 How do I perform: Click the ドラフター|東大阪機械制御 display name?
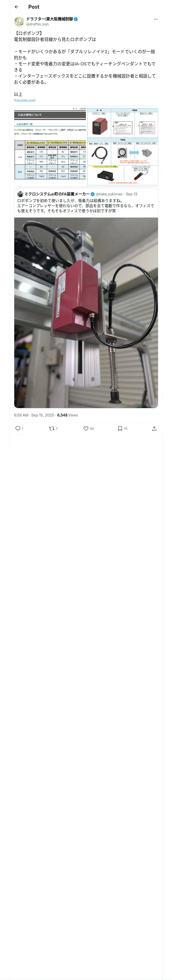coord(50,19)
